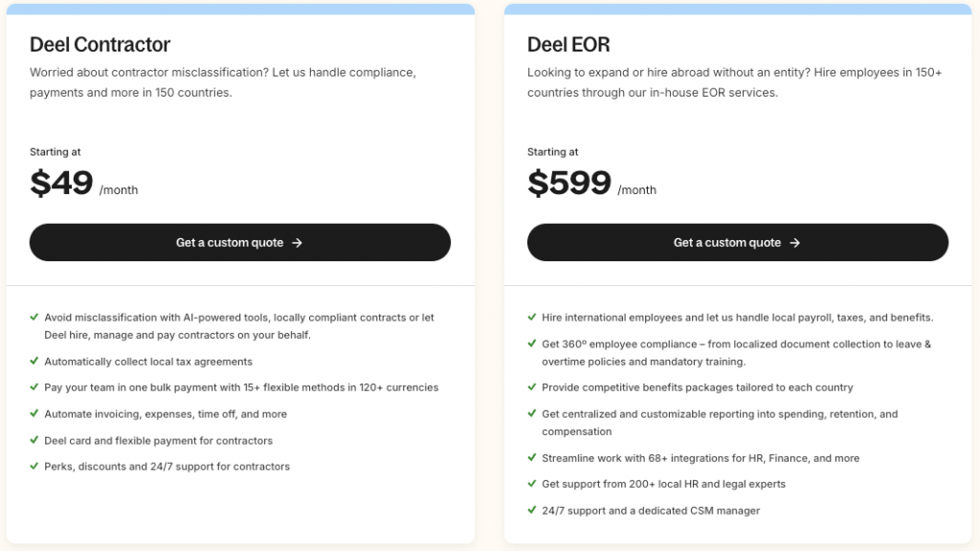Click the arrow icon in Contractor quote button
This screenshot has width=980, height=551.
297,243
